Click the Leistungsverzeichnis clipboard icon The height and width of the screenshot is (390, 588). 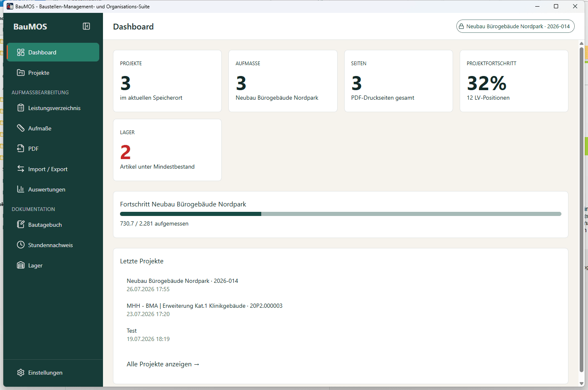point(21,108)
